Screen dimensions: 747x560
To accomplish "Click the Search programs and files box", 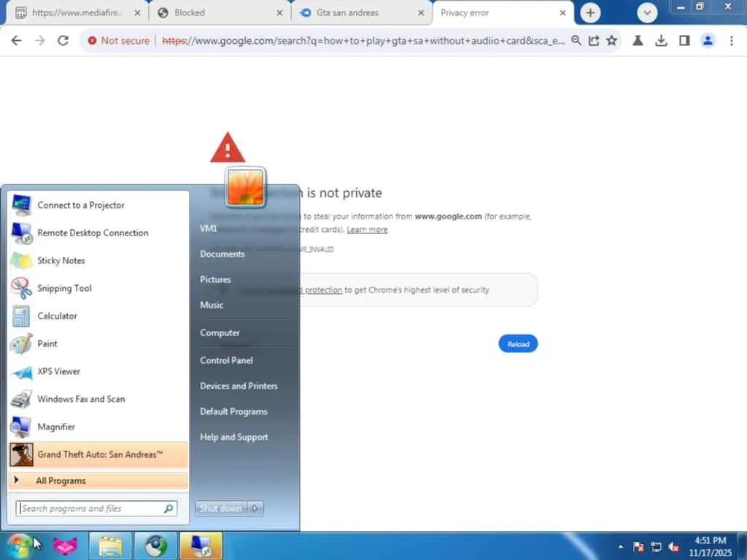I will pyautogui.click(x=97, y=508).
